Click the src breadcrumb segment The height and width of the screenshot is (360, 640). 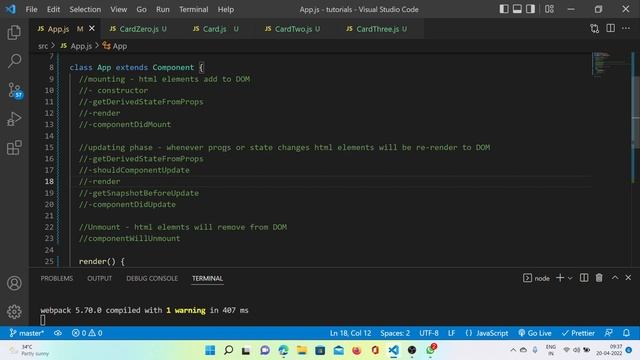(x=43, y=46)
